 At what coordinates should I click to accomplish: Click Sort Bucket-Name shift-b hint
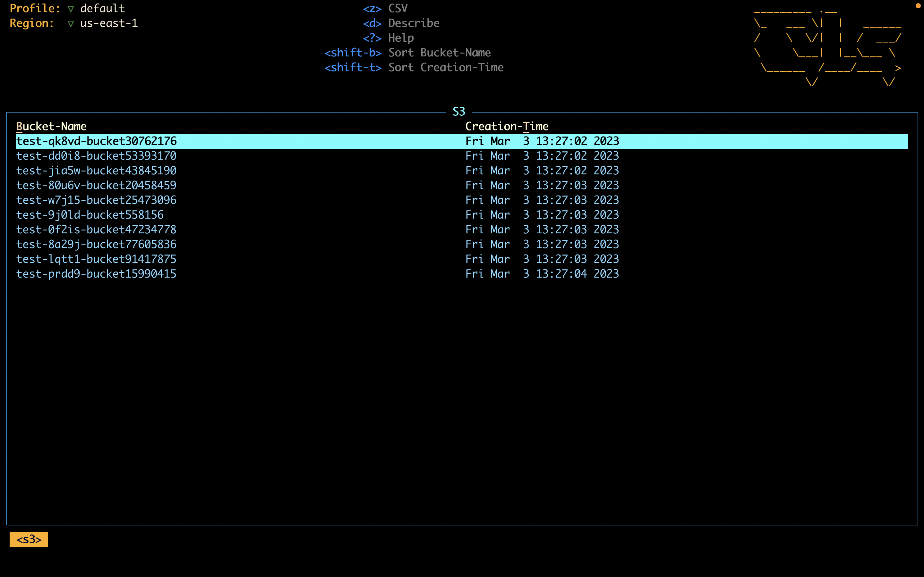coord(407,53)
